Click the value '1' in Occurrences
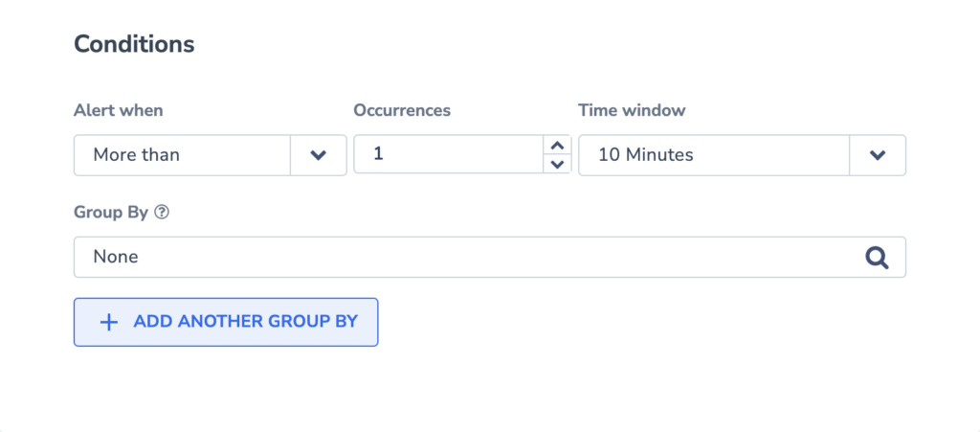This screenshot has height=432, width=980. pyautogui.click(x=378, y=154)
